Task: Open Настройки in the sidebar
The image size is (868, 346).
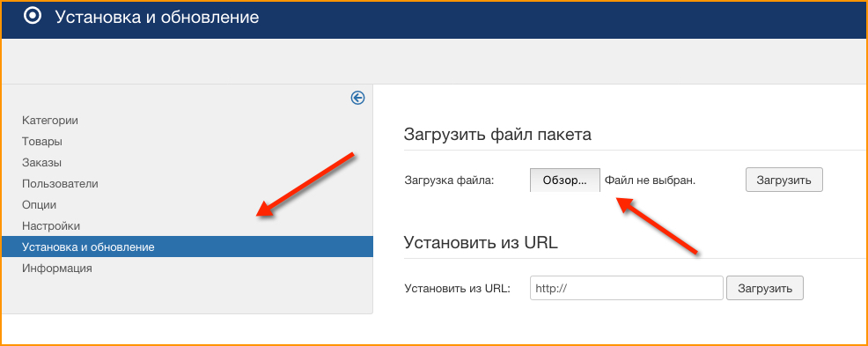Action: tap(51, 226)
